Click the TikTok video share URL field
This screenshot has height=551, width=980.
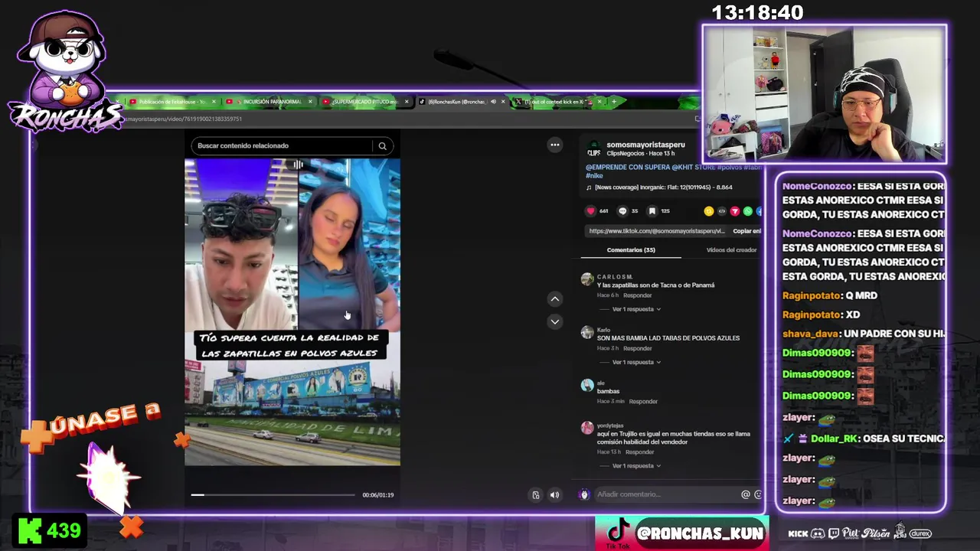point(656,231)
